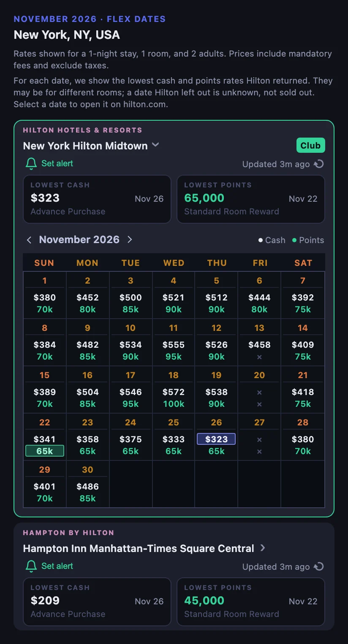Select November 25 with $333 rate
Image resolution: width=348 pixels, height=644 pixels.
[174, 437]
